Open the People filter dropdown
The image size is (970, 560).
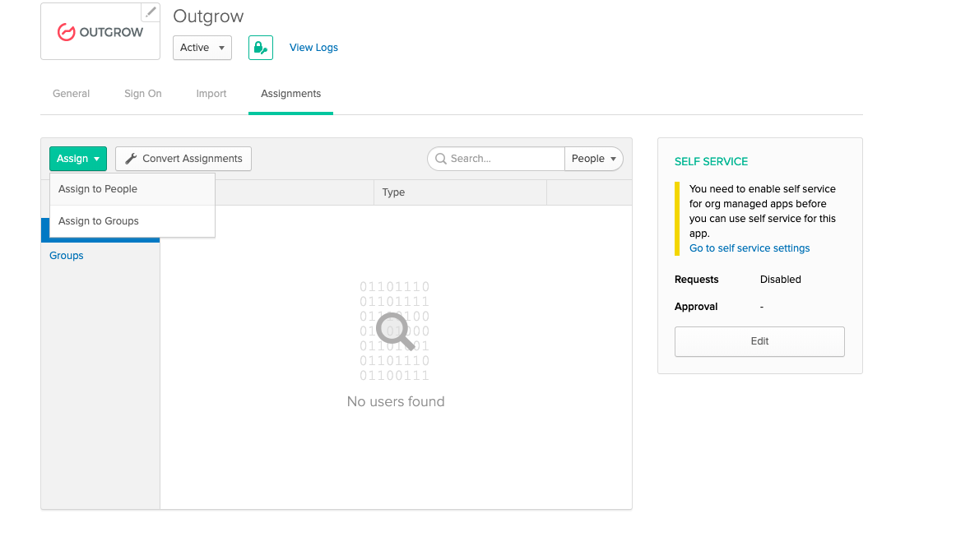pyautogui.click(x=594, y=159)
